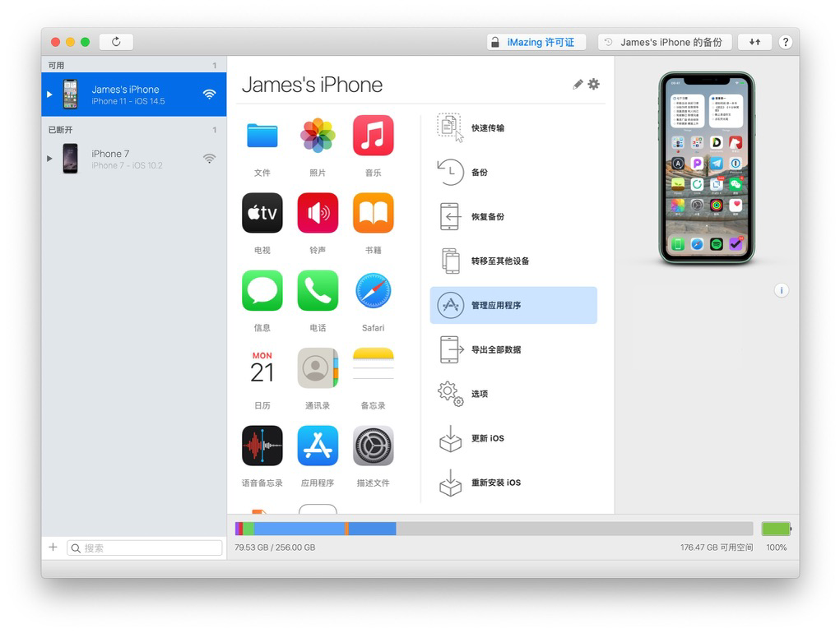Open 选项 (Options) action

coord(513,394)
